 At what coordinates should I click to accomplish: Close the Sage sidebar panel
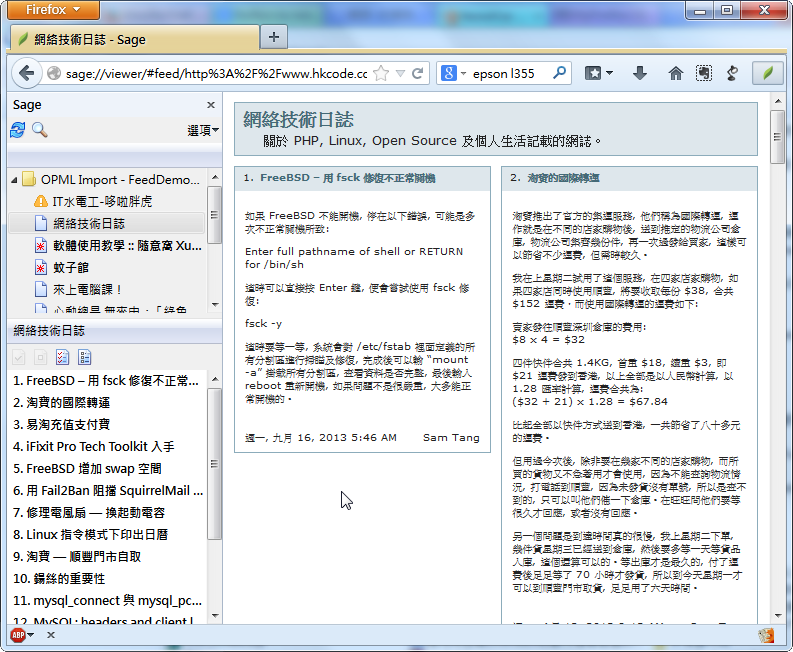pyautogui.click(x=211, y=105)
